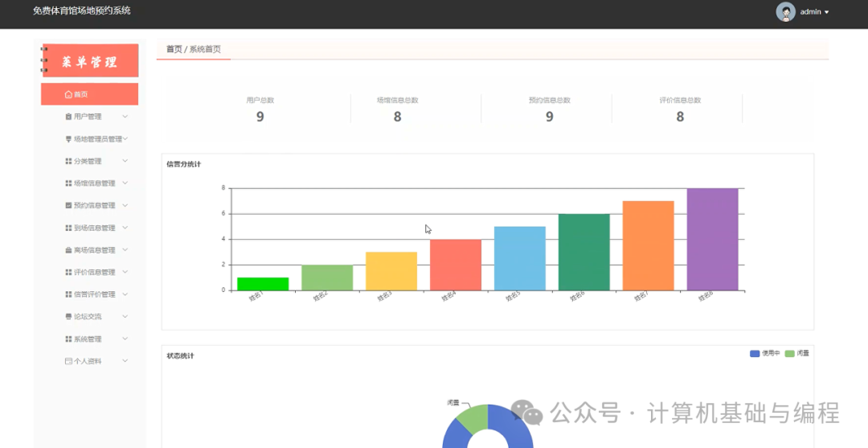Image resolution: width=868 pixels, height=448 pixels.
Task: Expand the 系统管理 chevron
Action: pos(125,339)
